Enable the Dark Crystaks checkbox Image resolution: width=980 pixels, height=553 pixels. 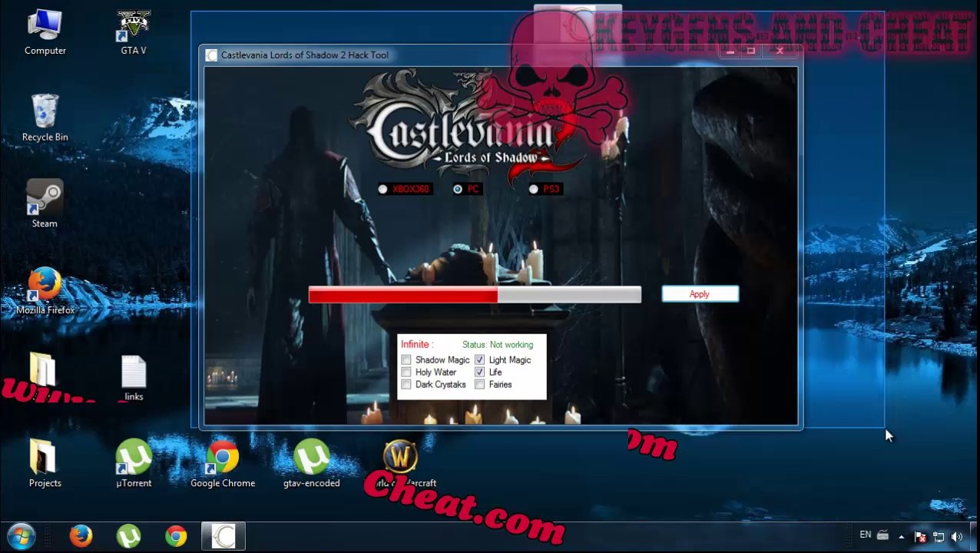406,385
